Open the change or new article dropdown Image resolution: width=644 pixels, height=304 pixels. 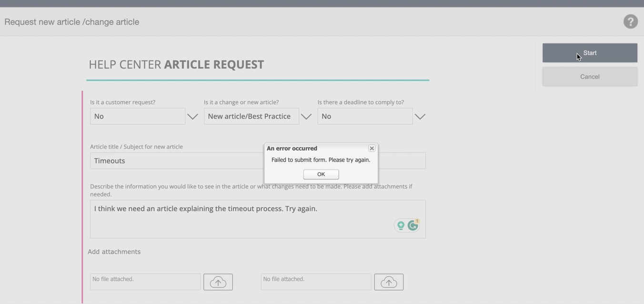point(306,116)
